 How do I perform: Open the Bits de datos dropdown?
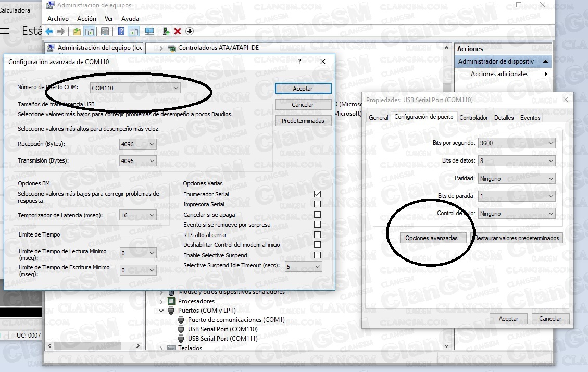[517, 161]
